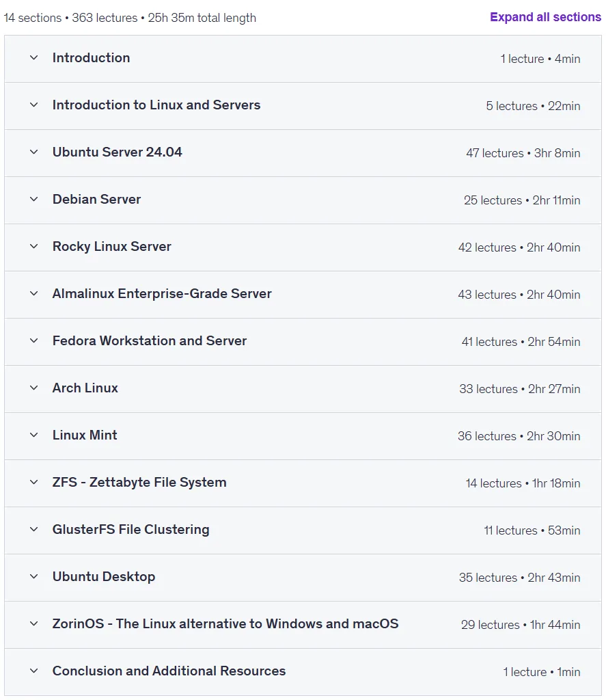The height and width of the screenshot is (700, 606).
Task: Click the Arch Linux chevron arrow
Action: click(34, 388)
